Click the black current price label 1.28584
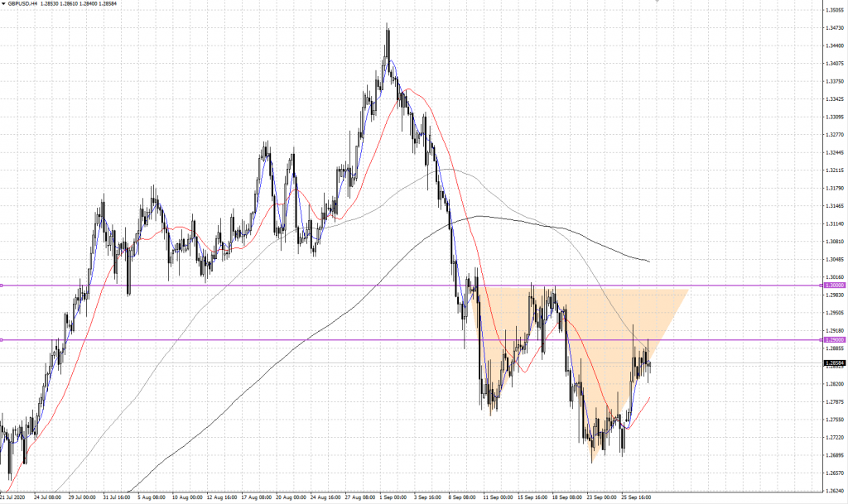Image resolution: width=848 pixels, height=504 pixels. (x=834, y=363)
